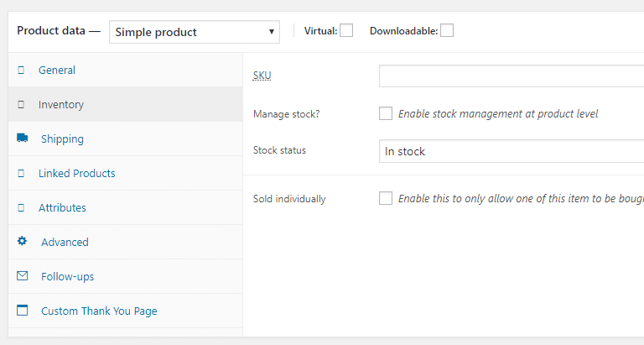Switch to the Shipping tab

62,139
